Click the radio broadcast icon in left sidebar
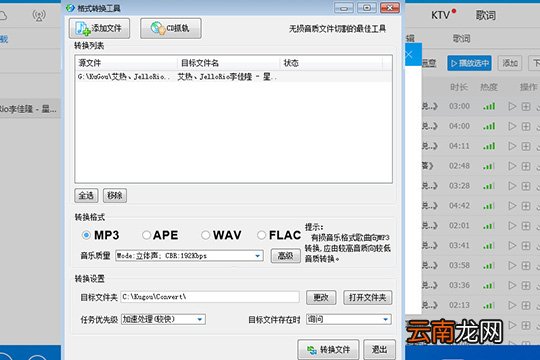 (39, 15)
